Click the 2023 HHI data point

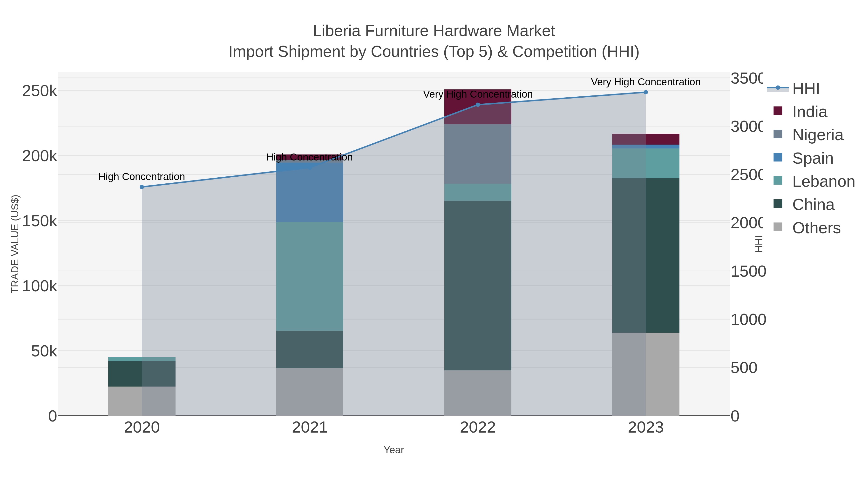coord(646,92)
